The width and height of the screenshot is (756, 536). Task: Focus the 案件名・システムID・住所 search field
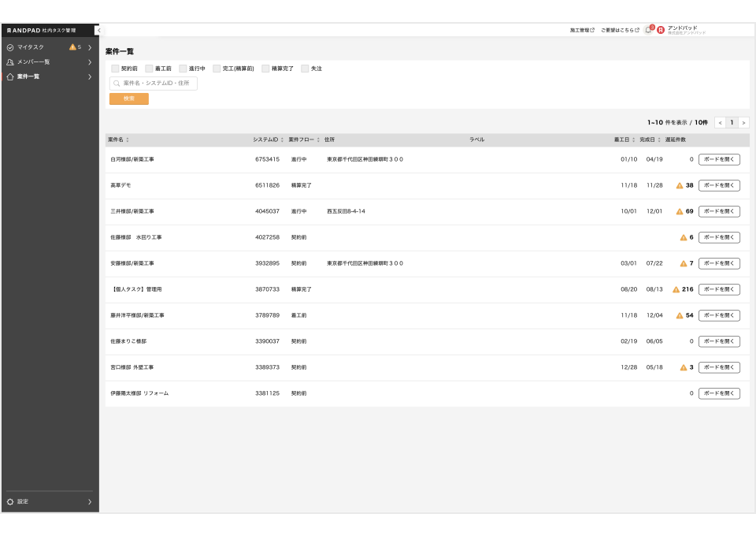tap(154, 84)
